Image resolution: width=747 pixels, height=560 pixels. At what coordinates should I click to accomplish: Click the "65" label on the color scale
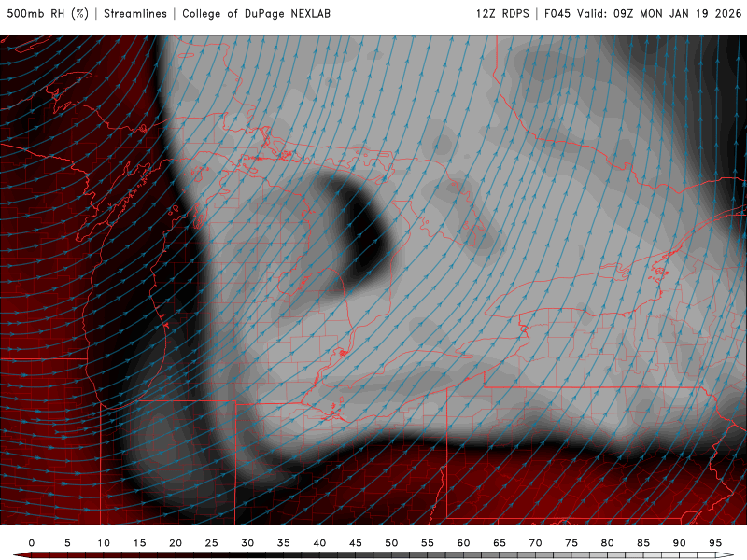tap(500, 543)
